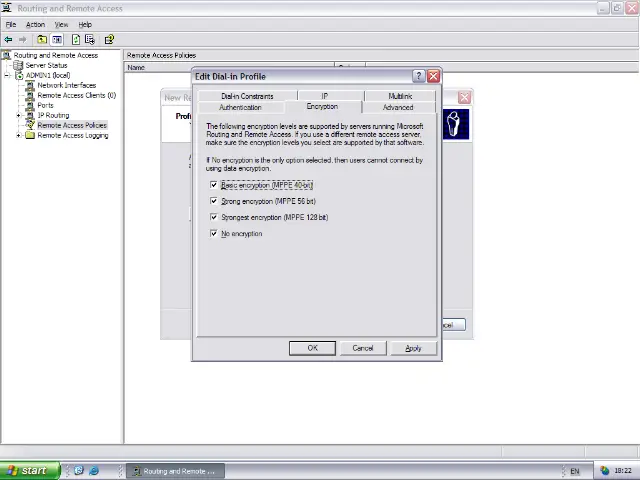
Task: Select Remote Access Clients (0) in the tree
Action: pyautogui.click(x=77, y=96)
